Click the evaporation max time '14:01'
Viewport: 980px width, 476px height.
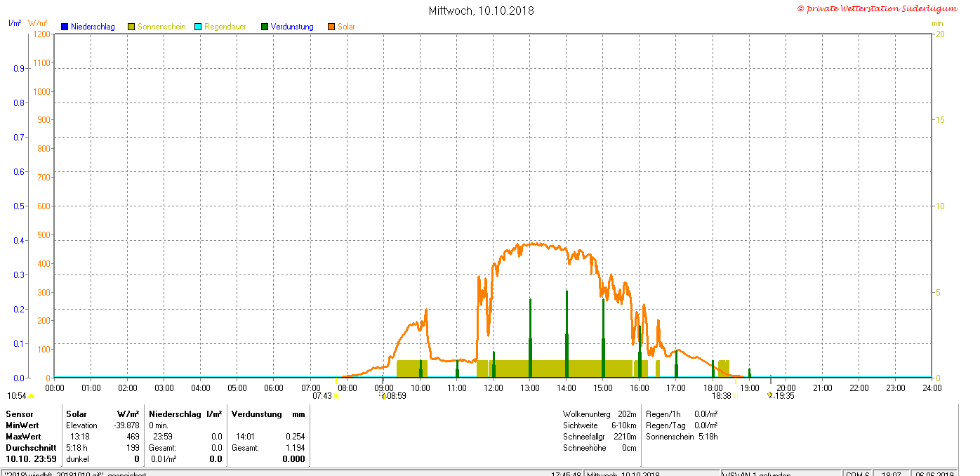[x=245, y=437]
